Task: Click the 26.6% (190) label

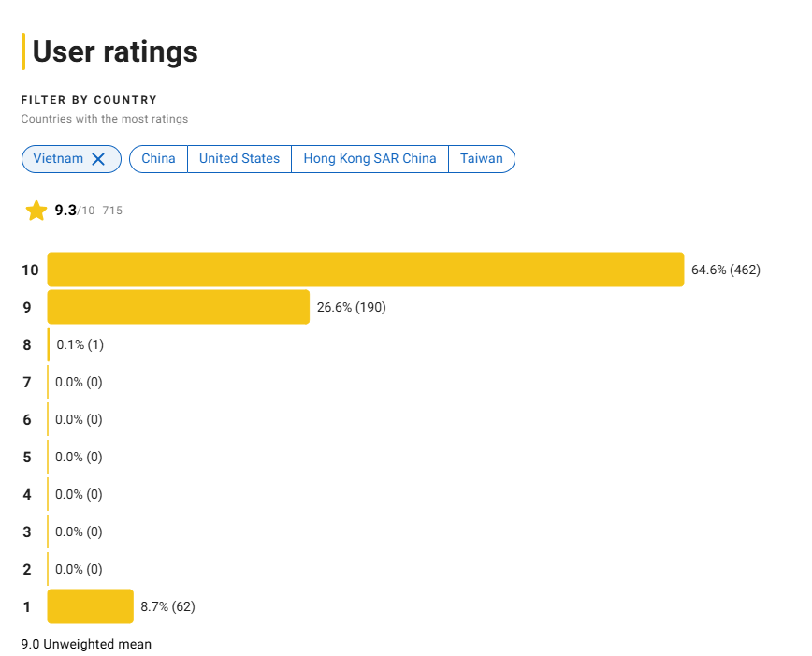Action: [x=351, y=307]
